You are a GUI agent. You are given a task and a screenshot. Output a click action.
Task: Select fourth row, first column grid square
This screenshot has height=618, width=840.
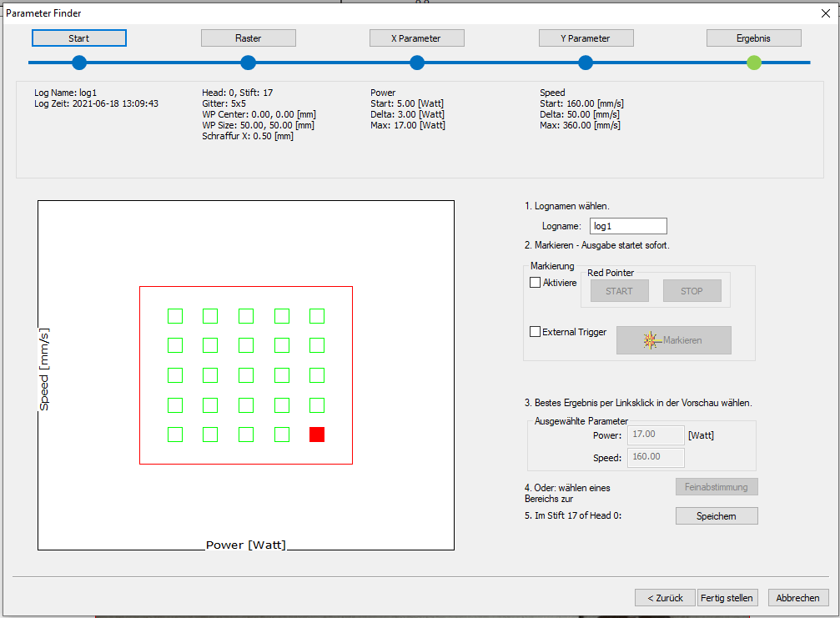175,405
